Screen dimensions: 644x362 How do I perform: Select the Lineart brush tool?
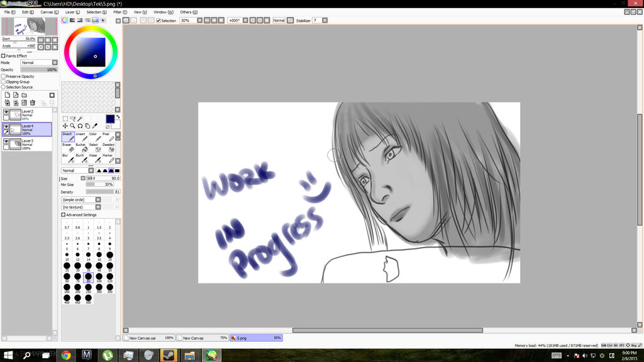81,136
